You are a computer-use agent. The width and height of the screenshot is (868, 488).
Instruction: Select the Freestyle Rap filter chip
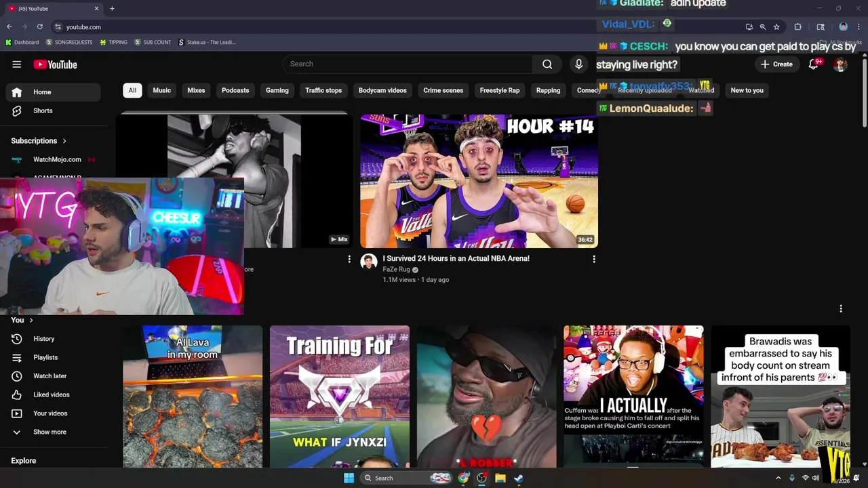click(500, 90)
